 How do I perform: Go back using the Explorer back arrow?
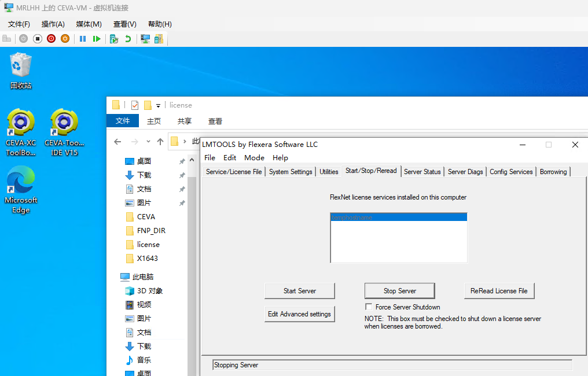point(117,142)
